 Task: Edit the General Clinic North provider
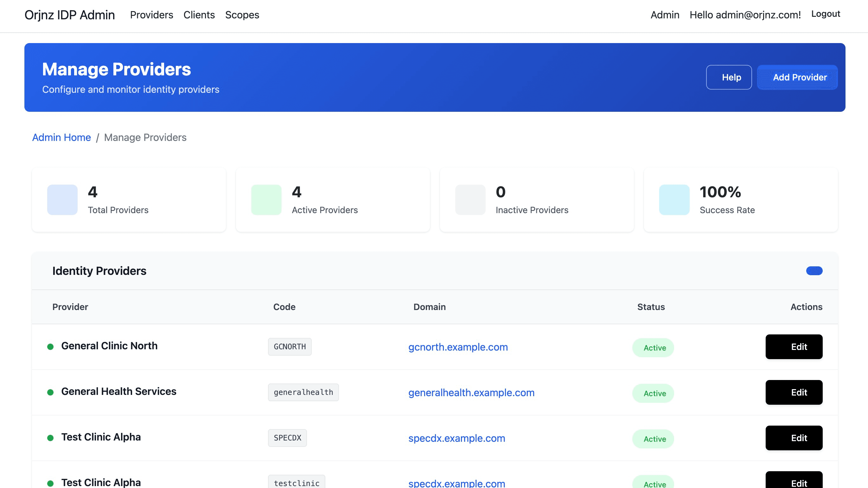[794, 346]
